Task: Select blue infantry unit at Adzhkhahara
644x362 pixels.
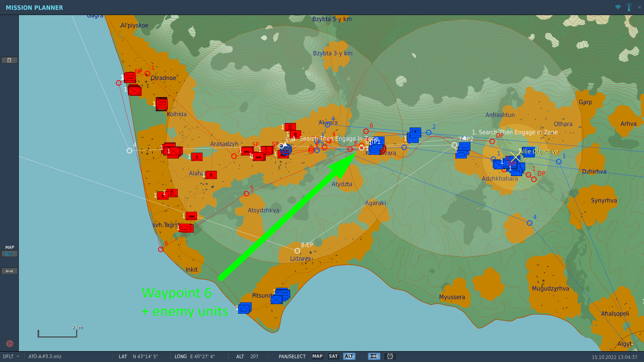Action: pyautogui.click(x=499, y=165)
